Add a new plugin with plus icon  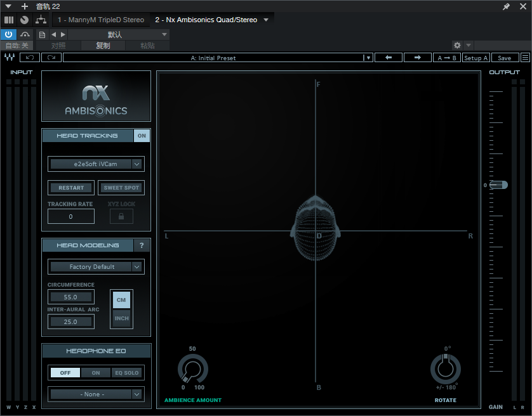coord(24,6)
